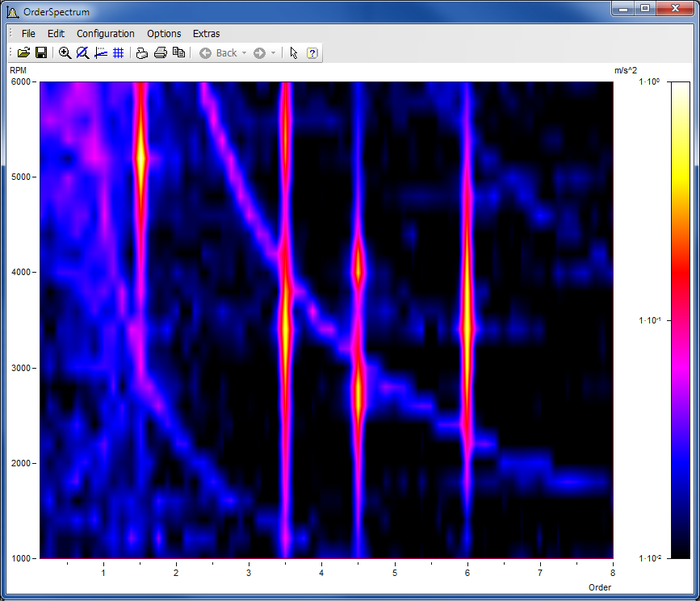Click the Save floppy disk icon
Screen dimensions: 700x601
[40, 52]
